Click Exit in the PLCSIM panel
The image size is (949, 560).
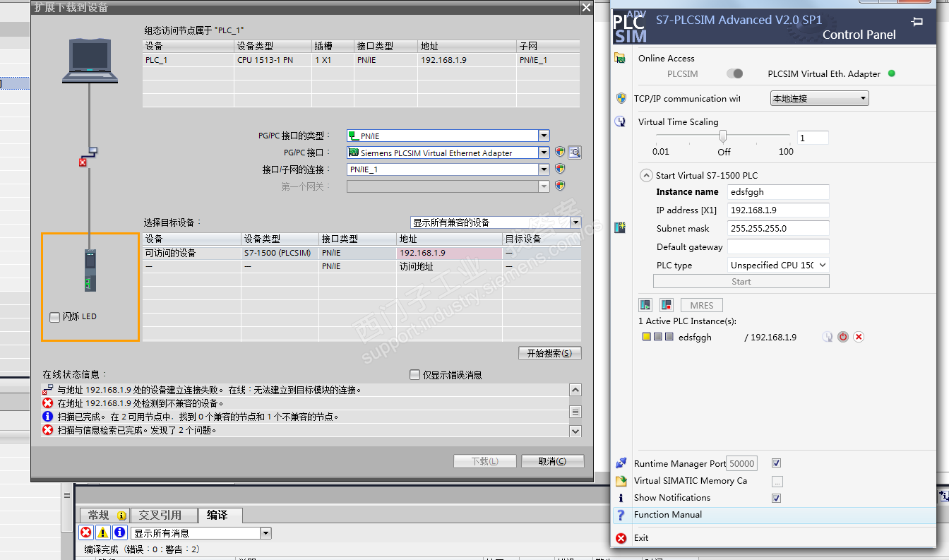[641, 538]
